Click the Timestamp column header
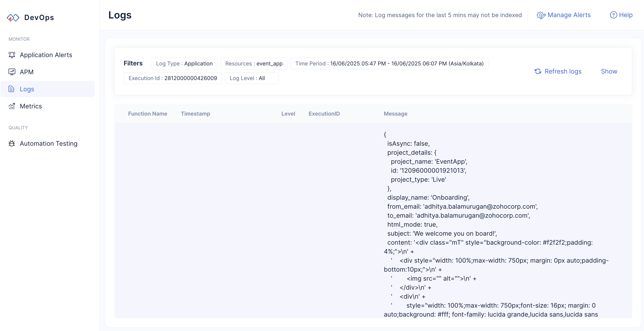This screenshot has height=331, width=644. [x=195, y=114]
